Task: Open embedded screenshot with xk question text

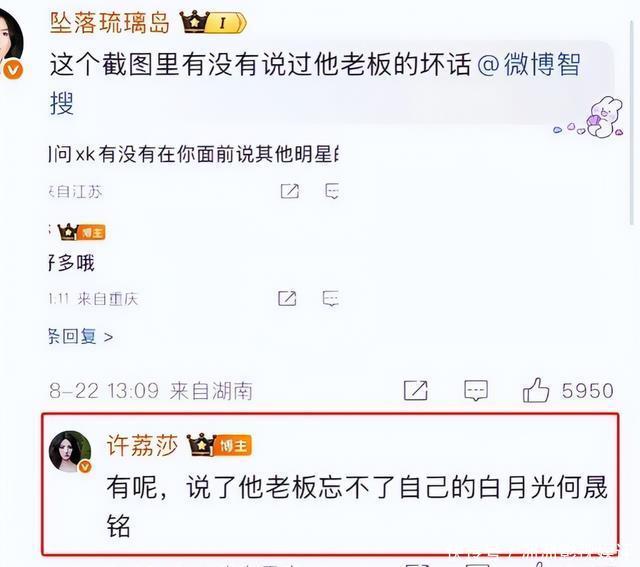Action: 194,243
